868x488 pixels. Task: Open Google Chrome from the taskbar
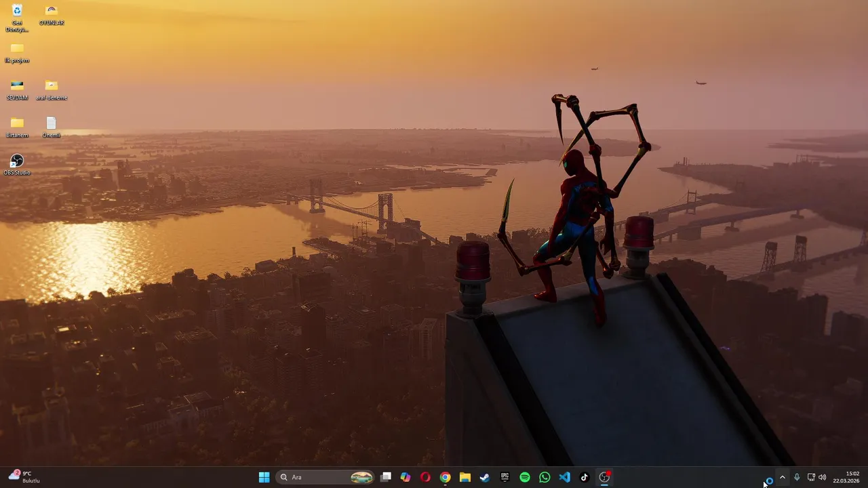pos(445,477)
